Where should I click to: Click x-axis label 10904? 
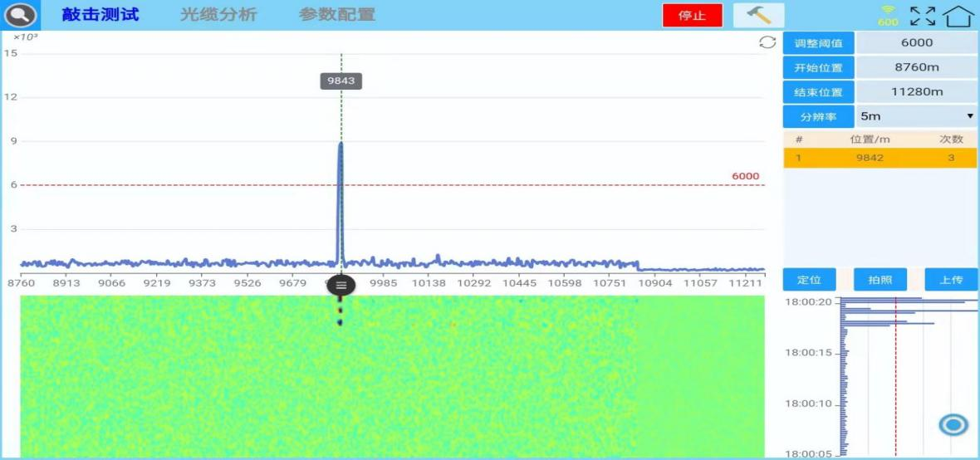click(x=654, y=283)
